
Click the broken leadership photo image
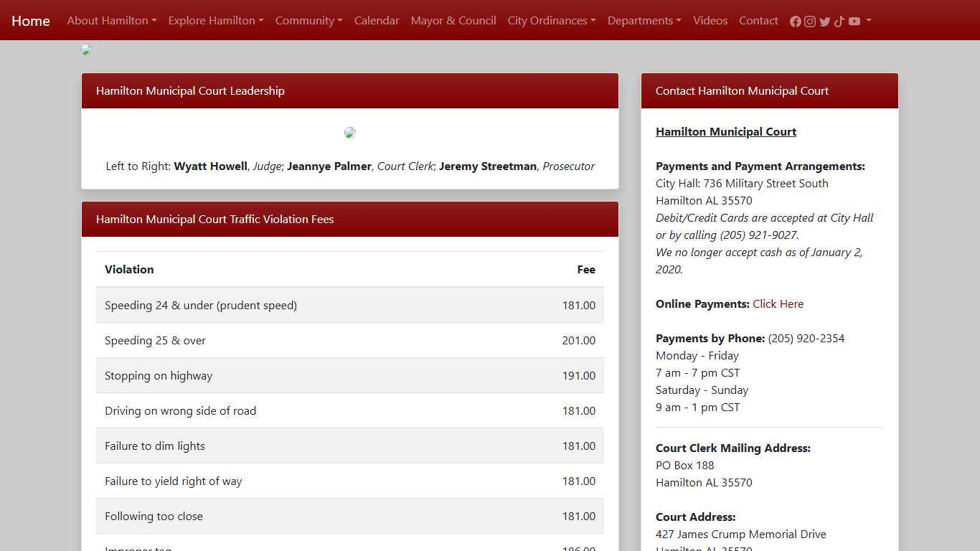tap(350, 133)
